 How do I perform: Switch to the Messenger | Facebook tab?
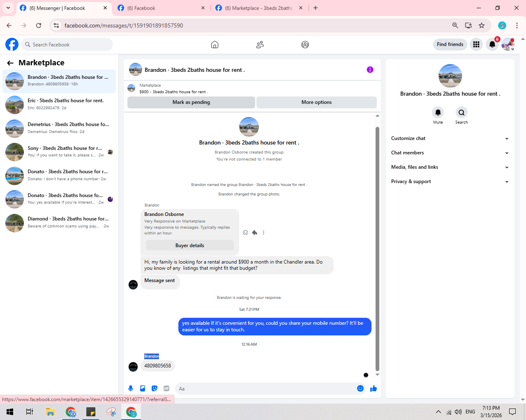pyautogui.click(x=64, y=8)
